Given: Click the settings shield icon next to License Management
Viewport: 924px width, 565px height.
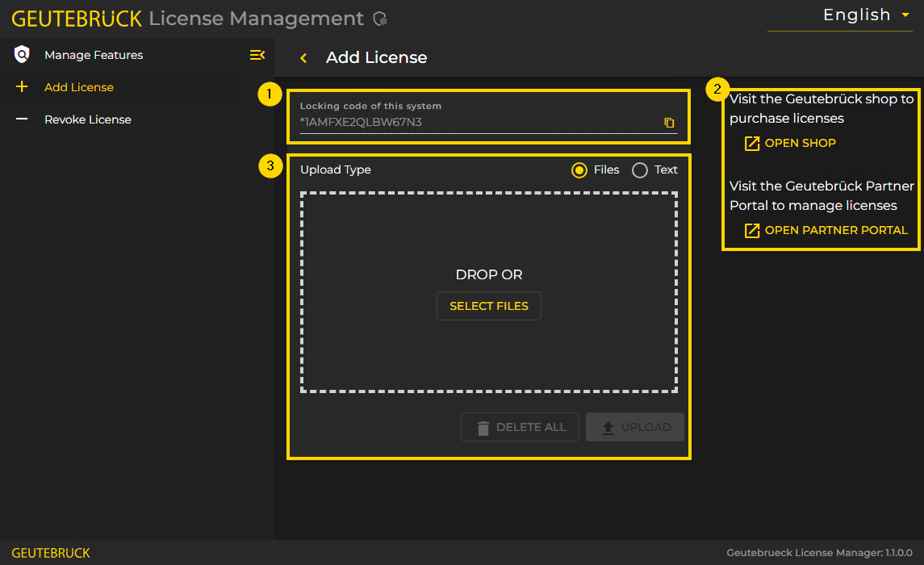Looking at the screenshot, I should (380, 19).
